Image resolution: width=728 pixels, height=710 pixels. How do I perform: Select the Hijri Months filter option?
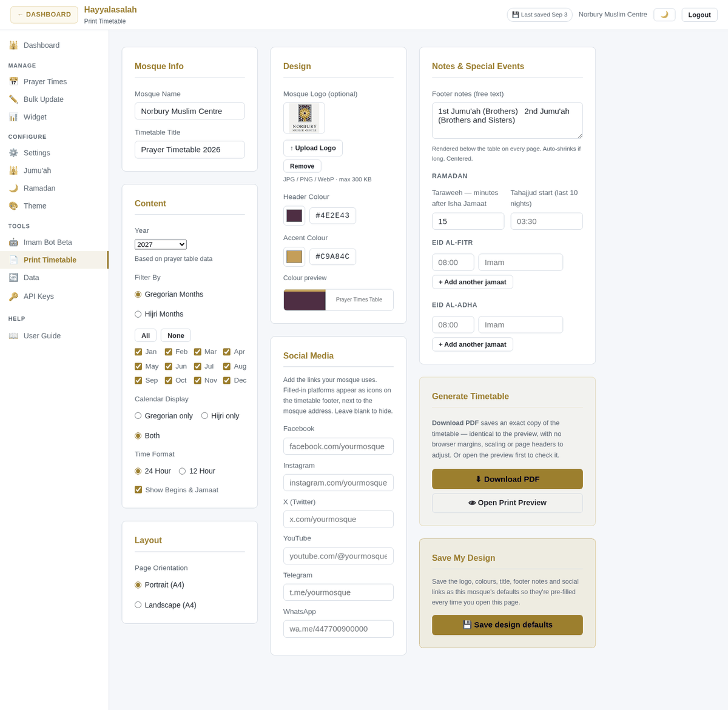(x=138, y=314)
